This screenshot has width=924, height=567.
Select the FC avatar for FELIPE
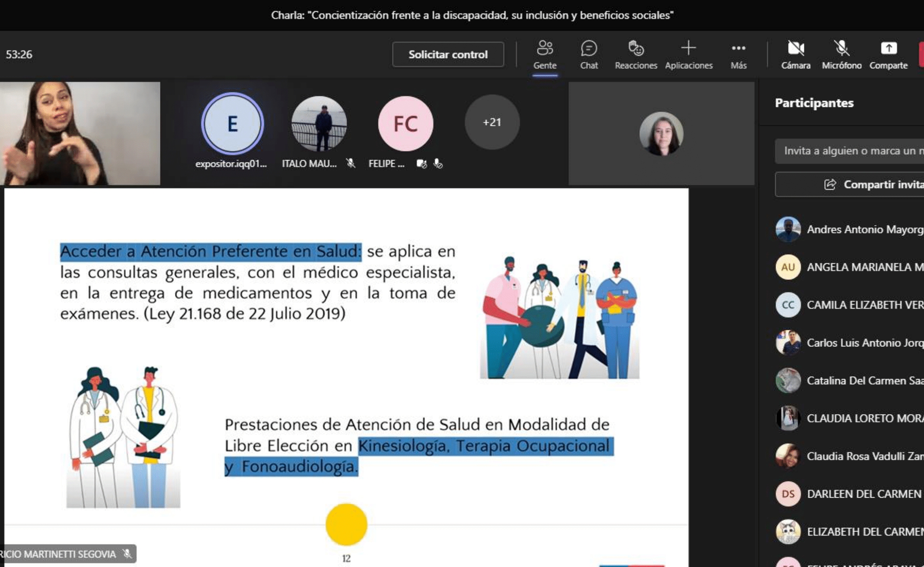click(x=406, y=123)
